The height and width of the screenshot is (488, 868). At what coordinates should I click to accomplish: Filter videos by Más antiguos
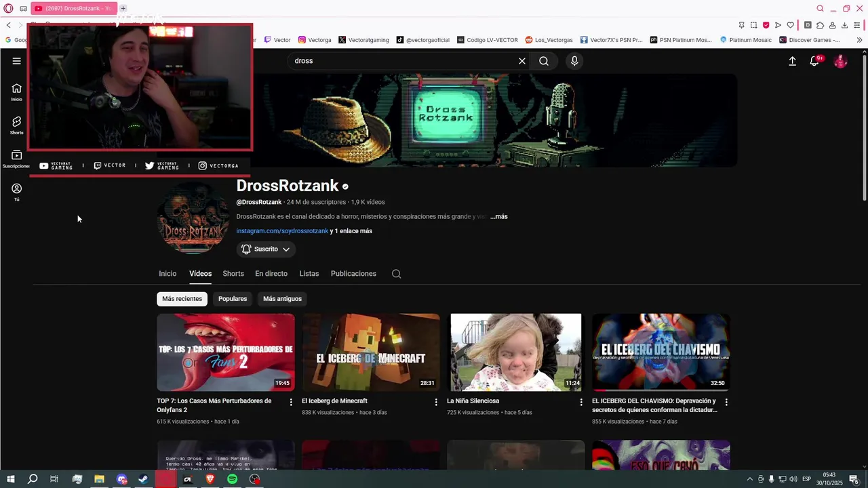[x=282, y=299]
